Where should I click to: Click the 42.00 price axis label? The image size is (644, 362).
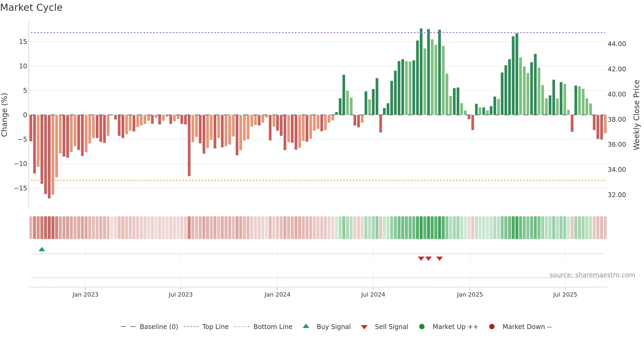pos(617,69)
